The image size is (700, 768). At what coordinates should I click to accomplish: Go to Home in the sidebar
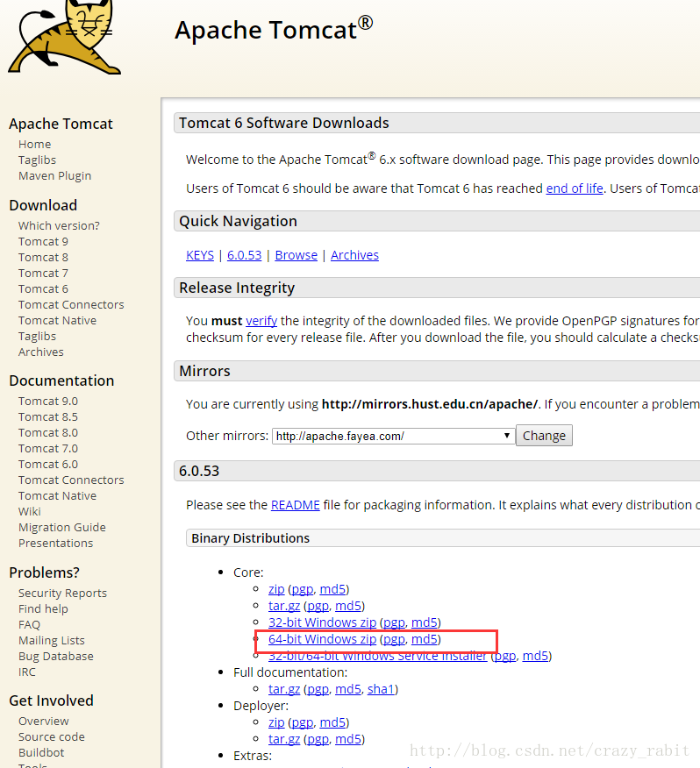click(x=35, y=145)
